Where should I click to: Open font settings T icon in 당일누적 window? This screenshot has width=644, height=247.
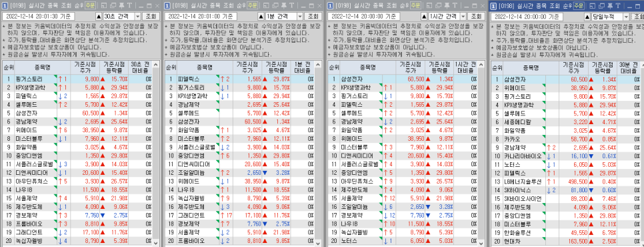619,5
